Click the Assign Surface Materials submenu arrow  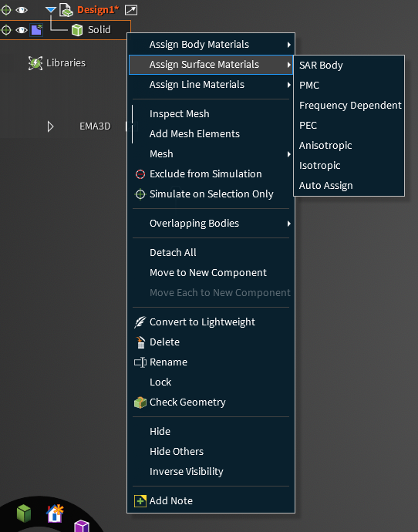point(288,65)
